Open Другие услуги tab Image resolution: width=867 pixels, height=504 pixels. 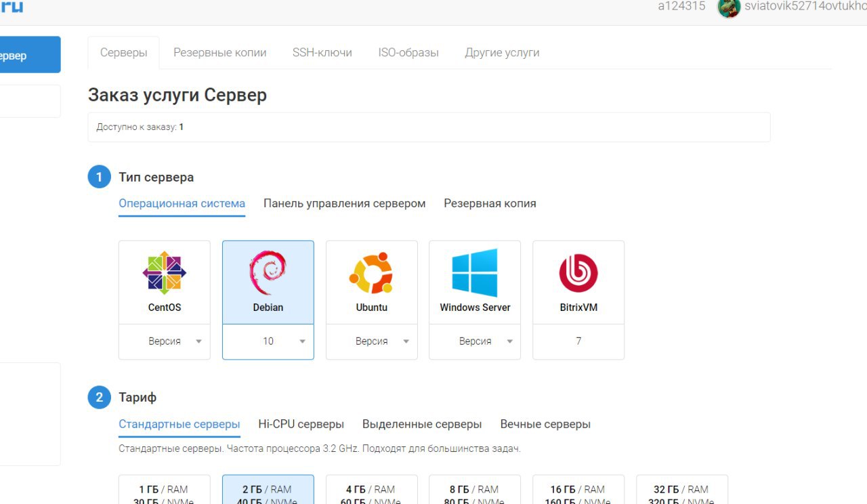pos(502,53)
